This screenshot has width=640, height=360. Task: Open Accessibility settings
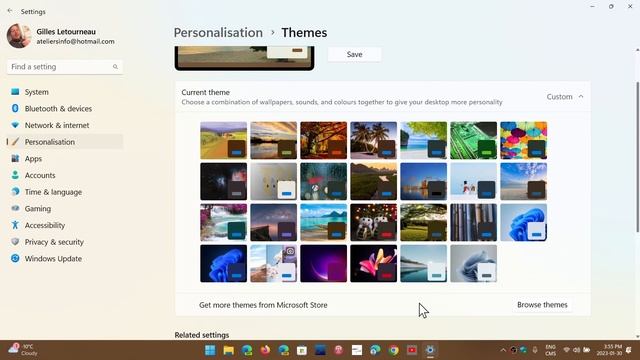coord(65,225)
